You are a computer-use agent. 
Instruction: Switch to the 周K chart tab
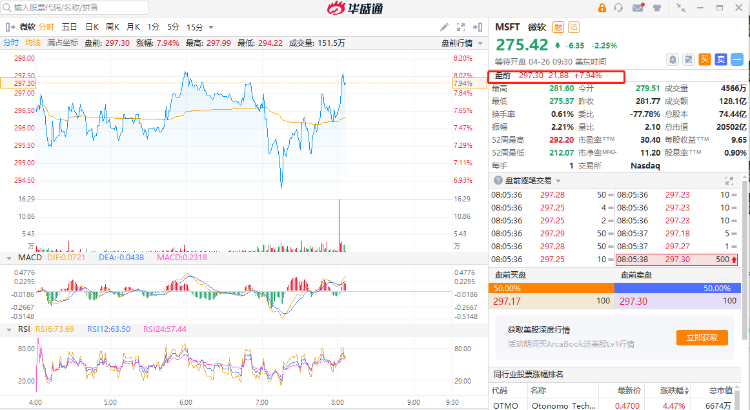pyautogui.click(x=112, y=27)
